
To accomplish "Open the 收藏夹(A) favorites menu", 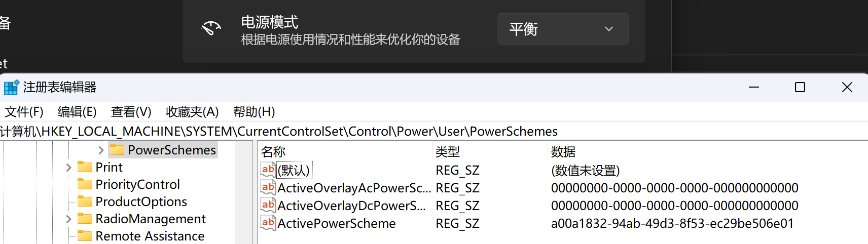I will click(x=192, y=112).
